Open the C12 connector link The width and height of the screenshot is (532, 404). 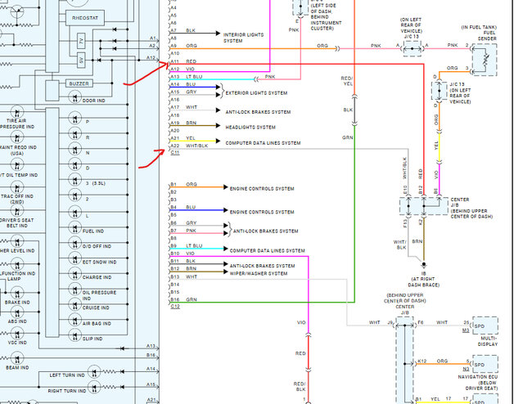(175, 307)
